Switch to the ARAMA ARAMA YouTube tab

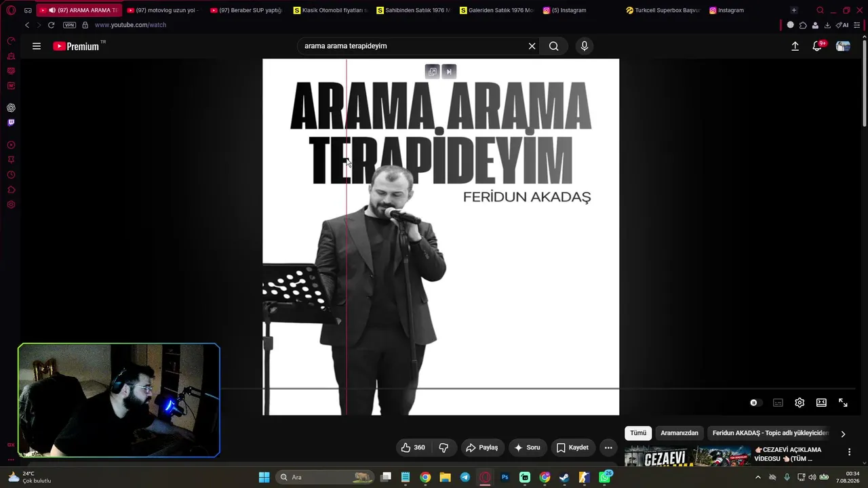click(79, 10)
